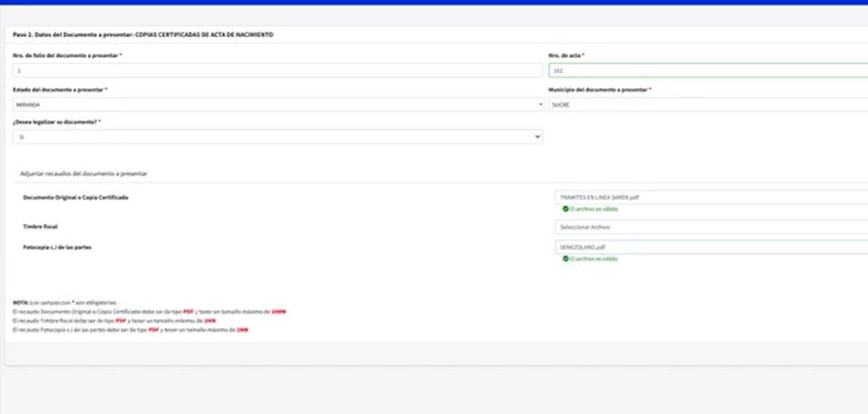The width and height of the screenshot is (868, 414).
Task: Click the valid-file checkmark under TRAMITES EN LINEA SAREN.pdf
Action: (565, 208)
